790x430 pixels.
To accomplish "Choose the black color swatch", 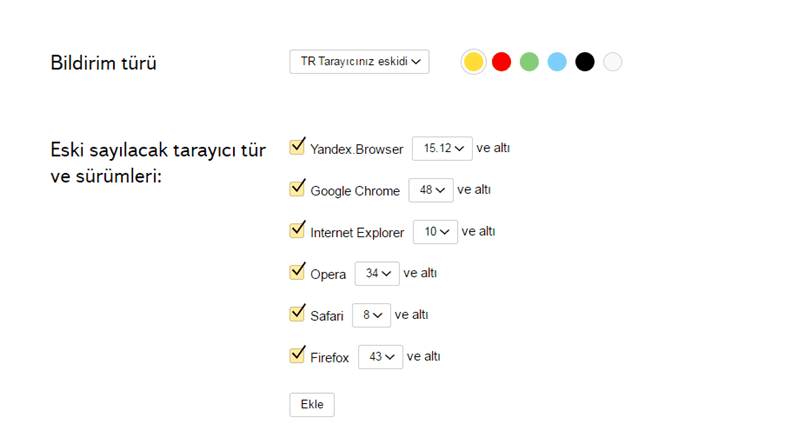I will point(585,62).
